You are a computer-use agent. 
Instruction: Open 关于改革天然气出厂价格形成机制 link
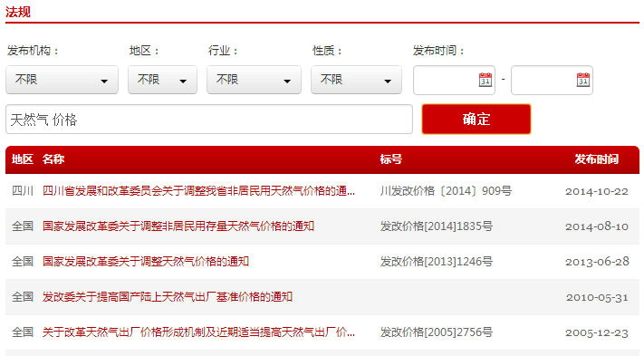point(198,332)
